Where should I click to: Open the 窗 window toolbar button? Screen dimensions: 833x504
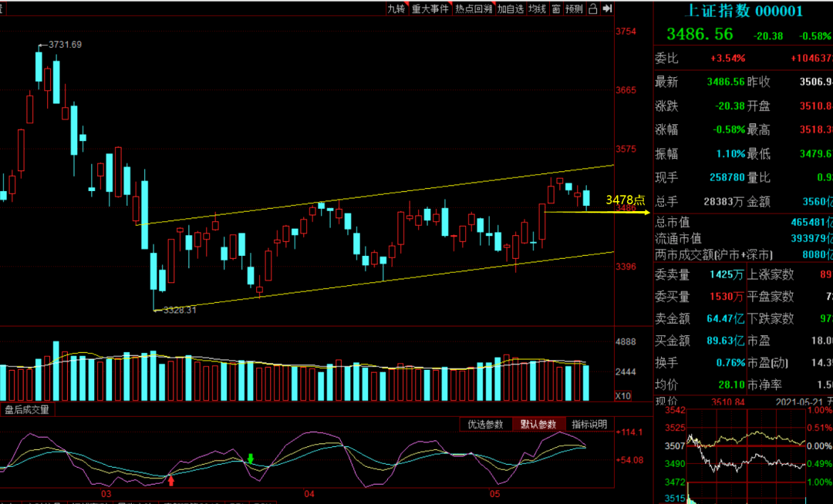point(555,9)
